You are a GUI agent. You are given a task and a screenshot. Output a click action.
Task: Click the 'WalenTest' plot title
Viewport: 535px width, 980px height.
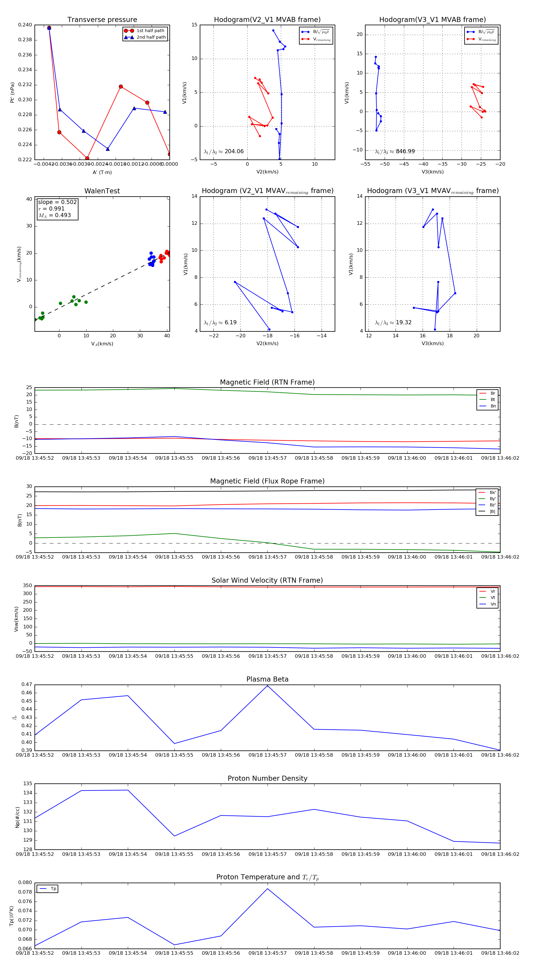(102, 191)
